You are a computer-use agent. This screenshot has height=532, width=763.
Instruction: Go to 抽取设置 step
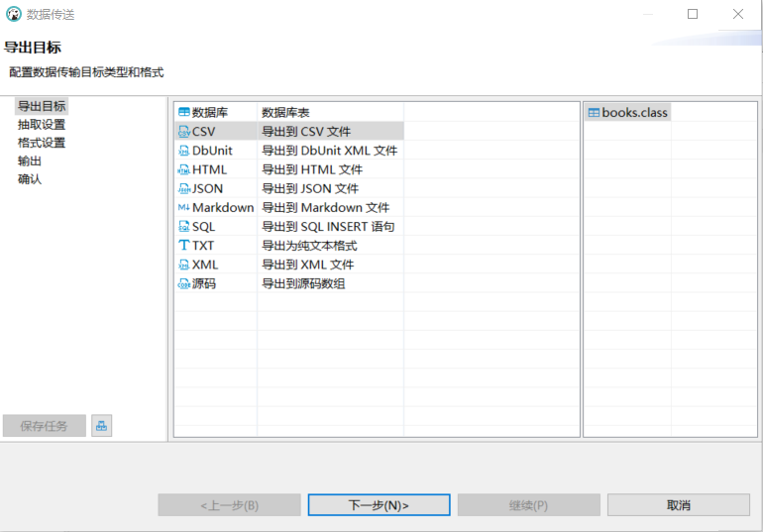[x=42, y=125]
